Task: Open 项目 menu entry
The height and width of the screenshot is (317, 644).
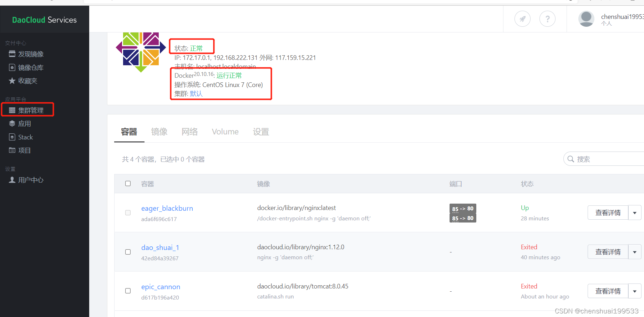Action: (25, 150)
